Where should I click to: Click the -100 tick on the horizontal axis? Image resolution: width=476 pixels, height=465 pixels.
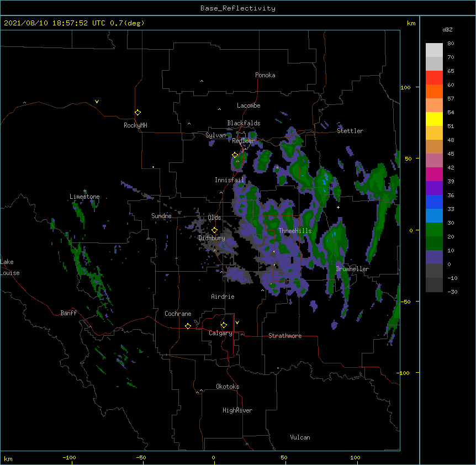(x=69, y=457)
